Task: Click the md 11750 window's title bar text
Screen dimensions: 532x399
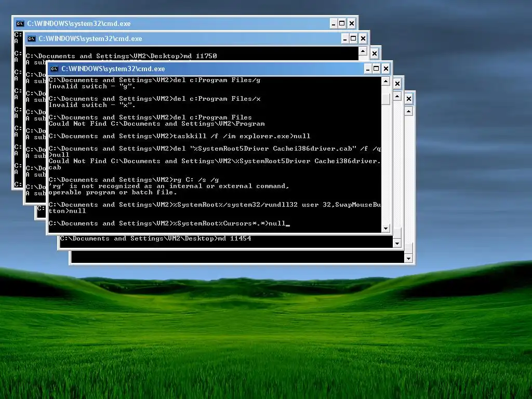Action: 90,38
